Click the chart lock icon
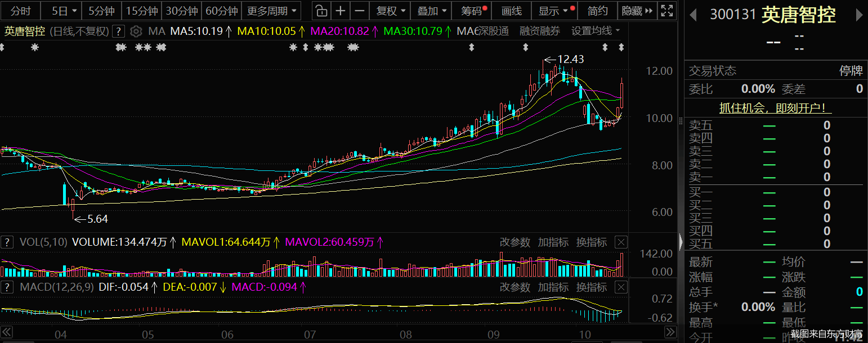 (320, 11)
